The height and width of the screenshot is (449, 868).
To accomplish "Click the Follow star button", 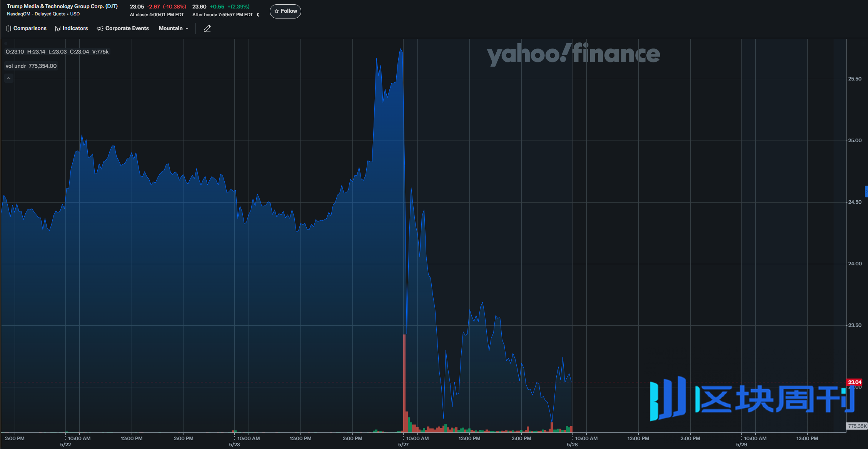I will coord(285,11).
